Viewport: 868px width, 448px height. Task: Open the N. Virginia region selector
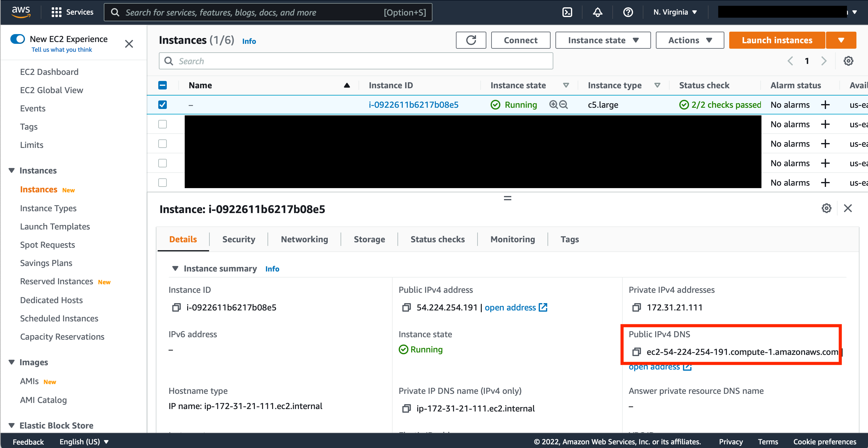[675, 12]
